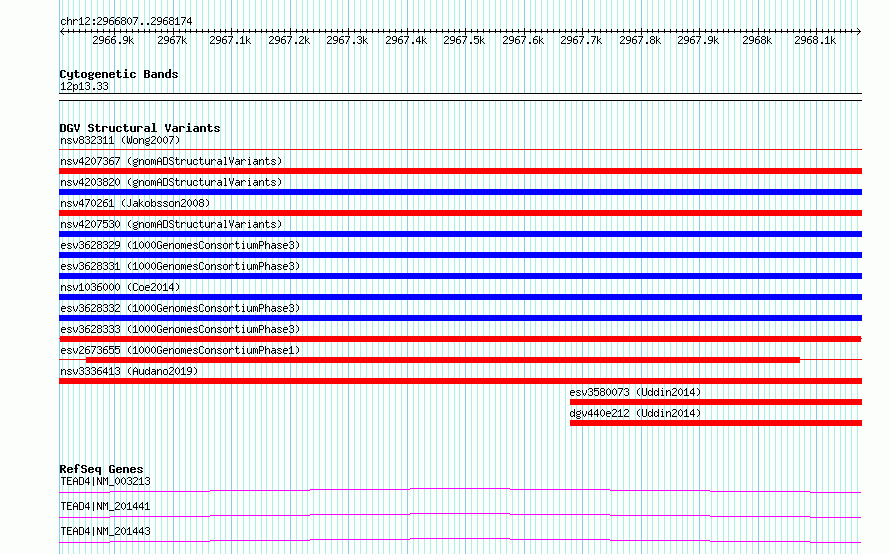The image size is (890, 554).
Task: Click the chr12:2966807..2968174 coordinate label
Action: click(x=126, y=21)
